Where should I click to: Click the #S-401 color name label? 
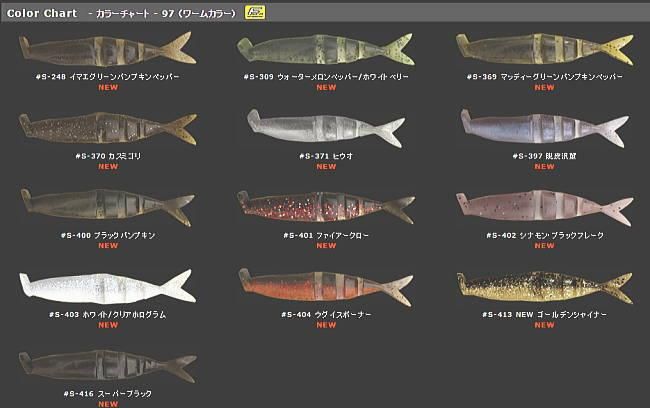click(326, 236)
